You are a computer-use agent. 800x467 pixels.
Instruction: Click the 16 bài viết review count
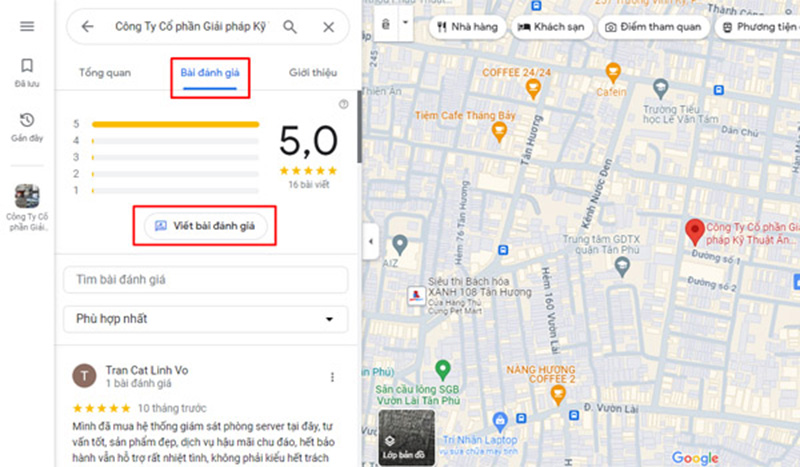(x=309, y=185)
